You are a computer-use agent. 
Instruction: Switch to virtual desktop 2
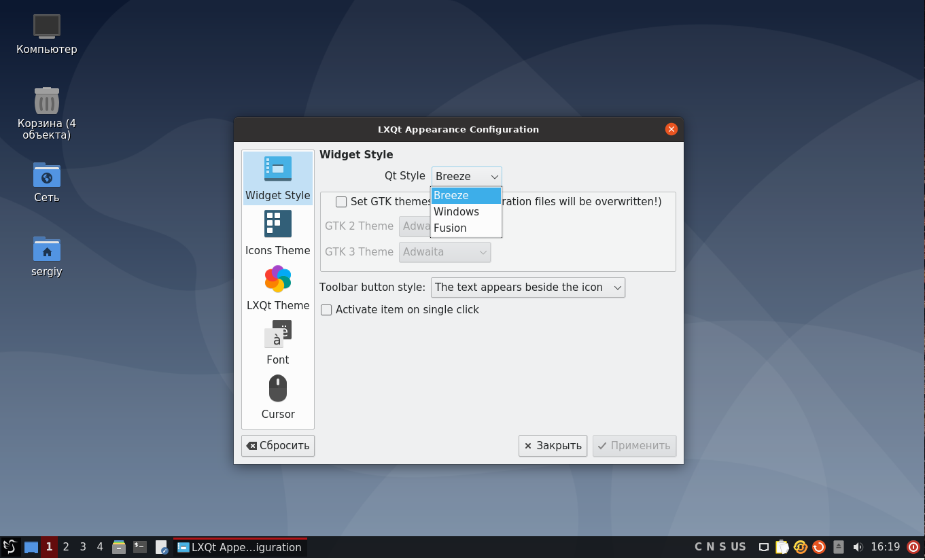pos(66,547)
